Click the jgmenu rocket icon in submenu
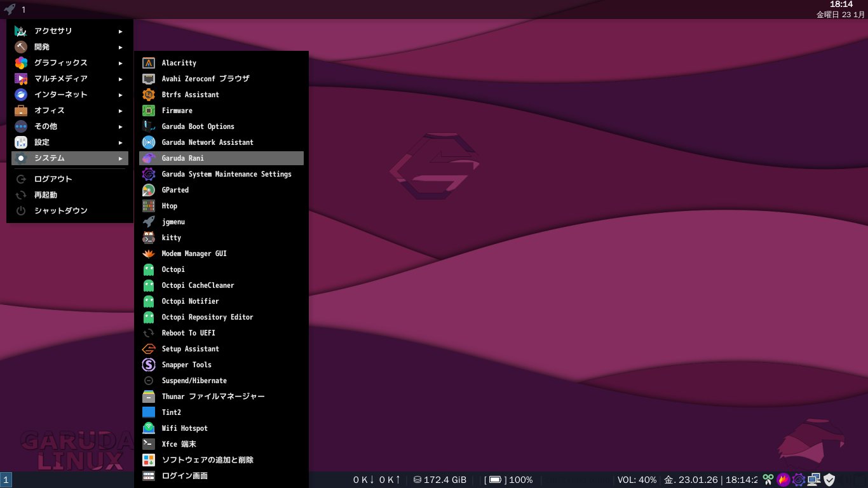868x488 pixels. tap(149, 222)
